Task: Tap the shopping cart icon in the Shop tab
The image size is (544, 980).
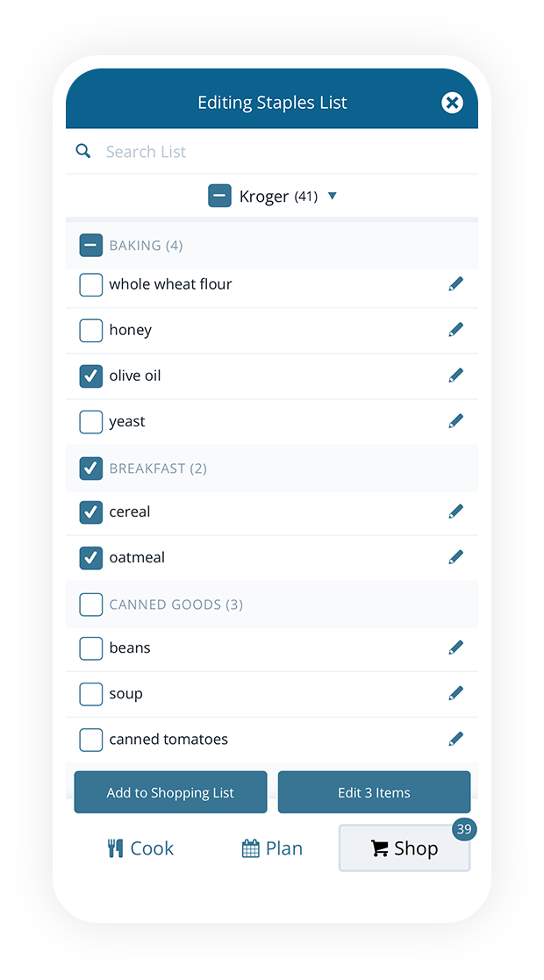Action: coord(380,848)
